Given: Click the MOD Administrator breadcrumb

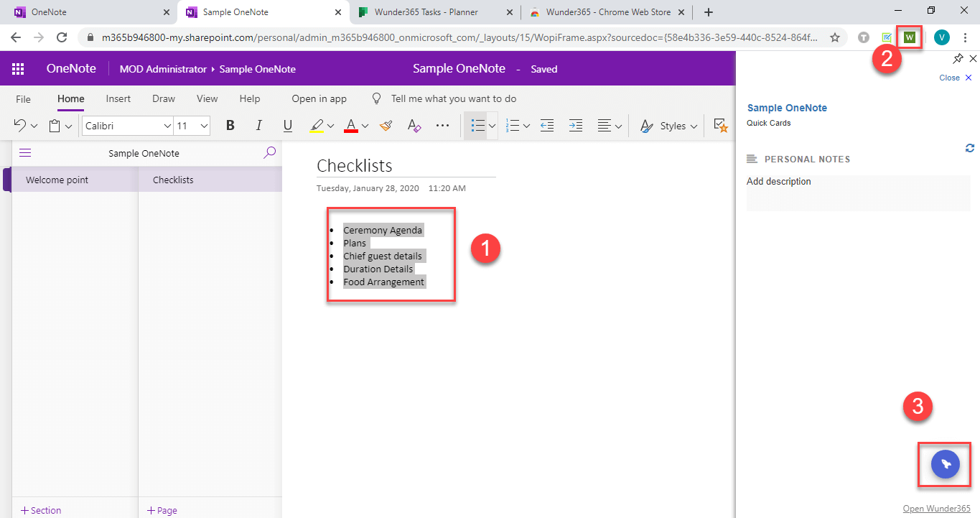Looking at the screenshot, I should 162,69.
